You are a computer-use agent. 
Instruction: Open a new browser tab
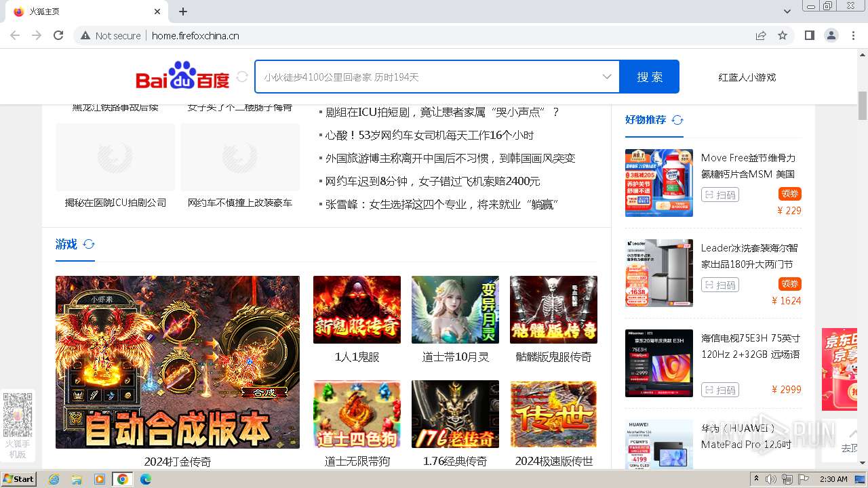click(183, 12)
